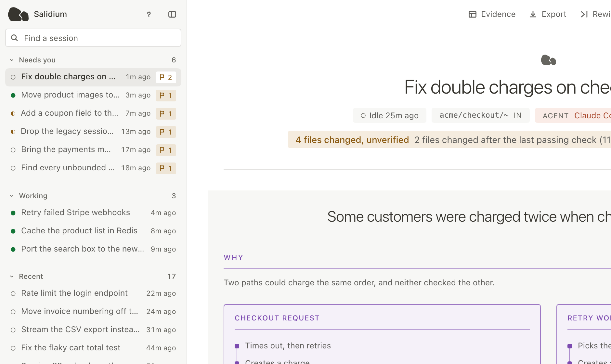Open Move invoice numbering session
The width and height of the screenshot is (611, 364).
tap(93, 312)
